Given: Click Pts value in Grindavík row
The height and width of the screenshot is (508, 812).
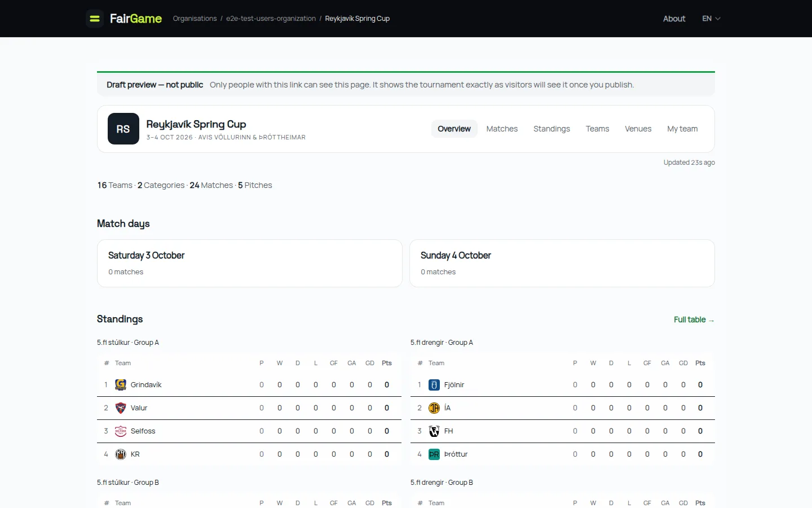Looking at the screenshot, I should (x=387, y=385).
